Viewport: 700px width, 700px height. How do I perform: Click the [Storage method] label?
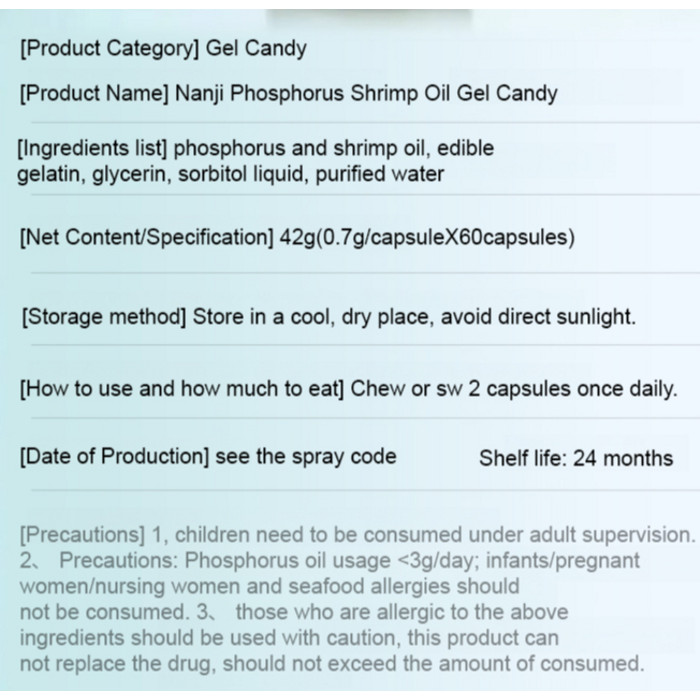pyautogui.click(x=103, y=317)
